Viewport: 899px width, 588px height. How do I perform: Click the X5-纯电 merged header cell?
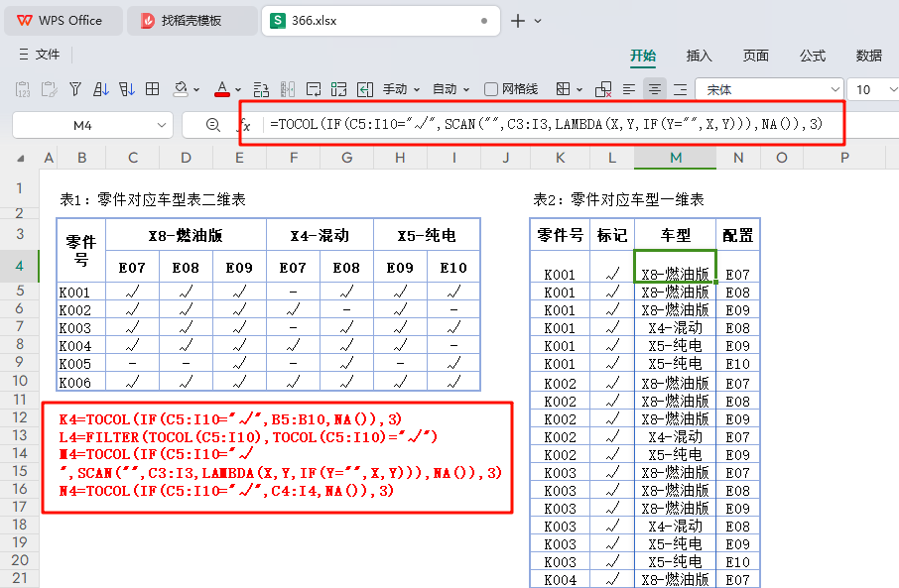pos(427,235)
